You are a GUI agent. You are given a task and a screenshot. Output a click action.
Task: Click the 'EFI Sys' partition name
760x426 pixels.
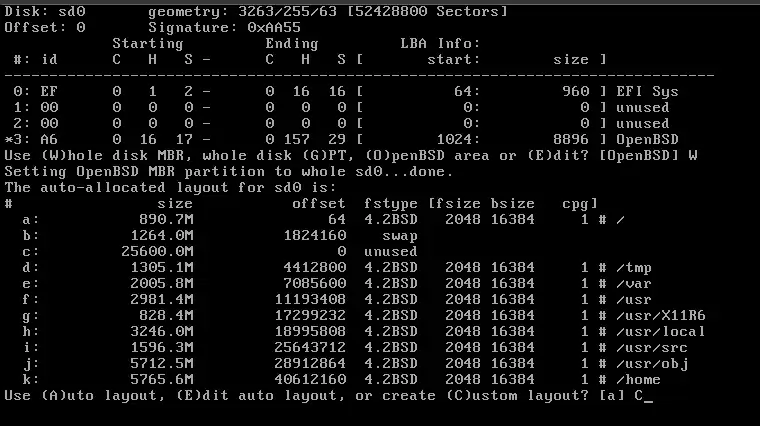pos(647,91)
